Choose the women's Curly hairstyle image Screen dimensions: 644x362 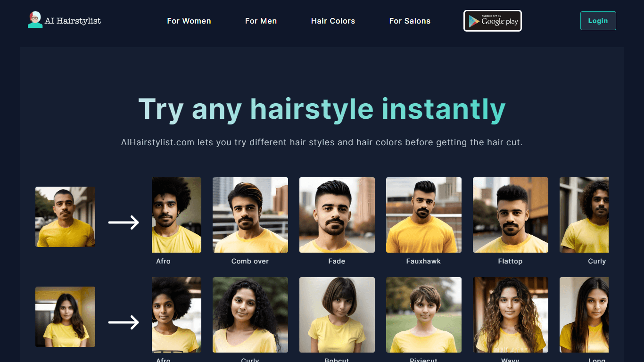pos(250,315)
